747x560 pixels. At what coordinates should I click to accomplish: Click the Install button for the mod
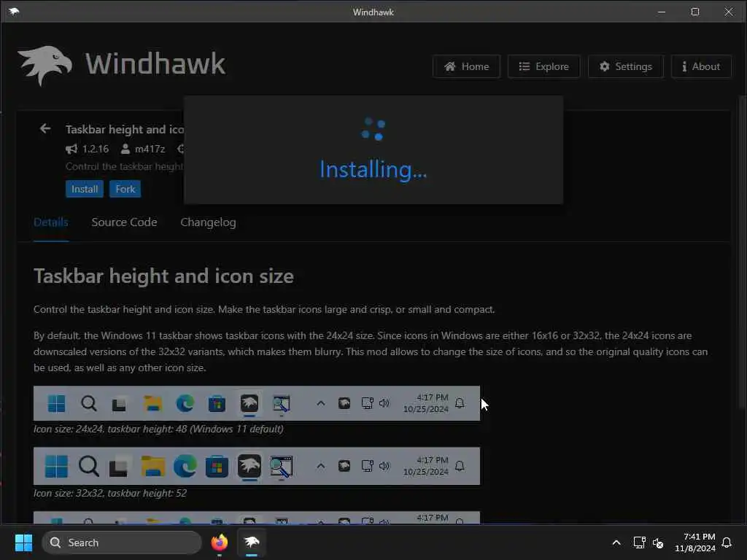click(85, 189)
